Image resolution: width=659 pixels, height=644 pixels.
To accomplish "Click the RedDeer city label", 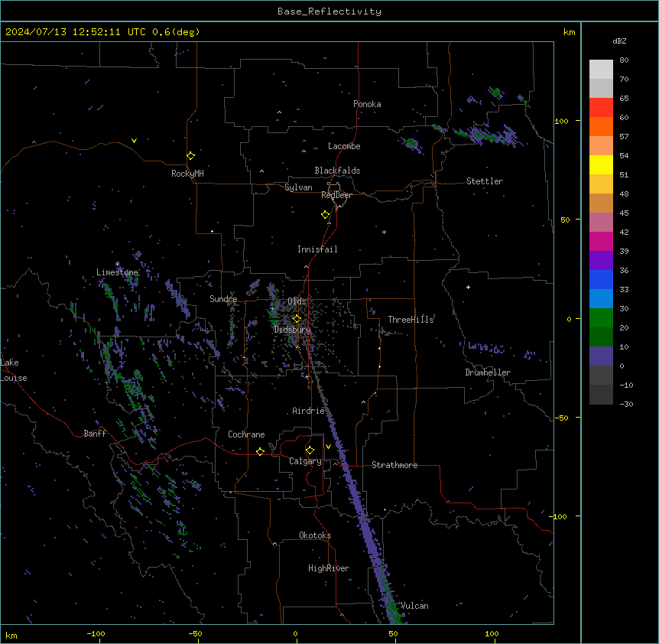I will [336, 195].
